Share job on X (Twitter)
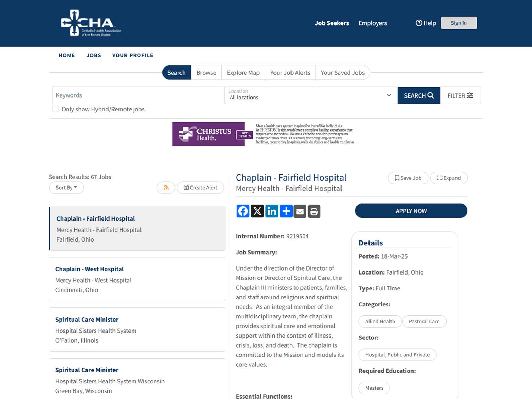 click(257, 211)
